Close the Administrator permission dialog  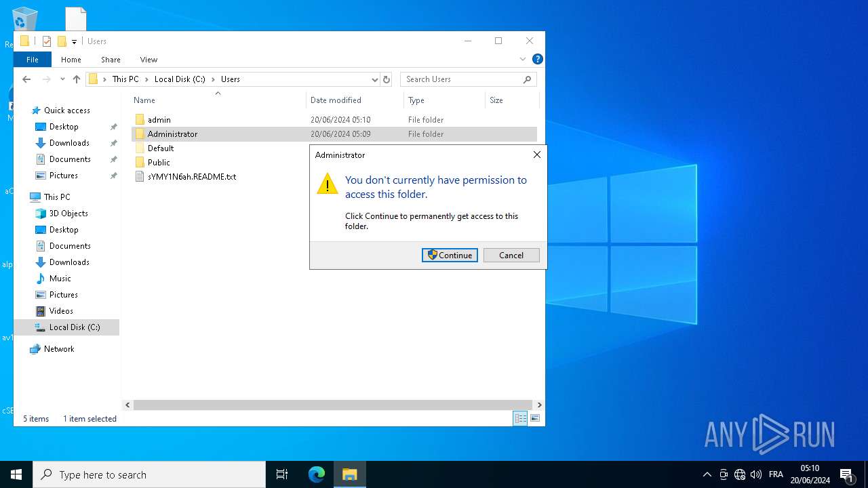pyautogui.click(x=536, y=155)
